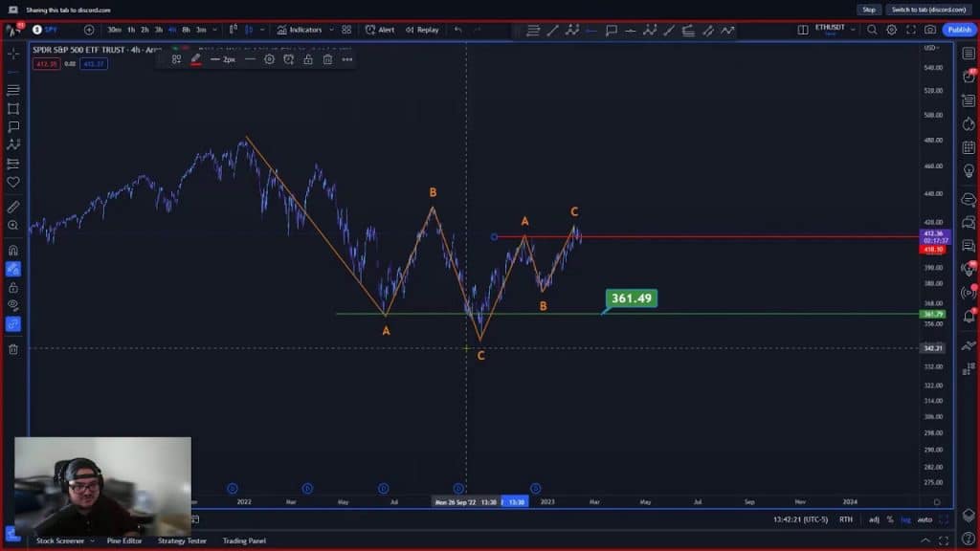Screen dimensions: 980x551
Task: Expand the USD currency selector
Action: tap(930, 47)
